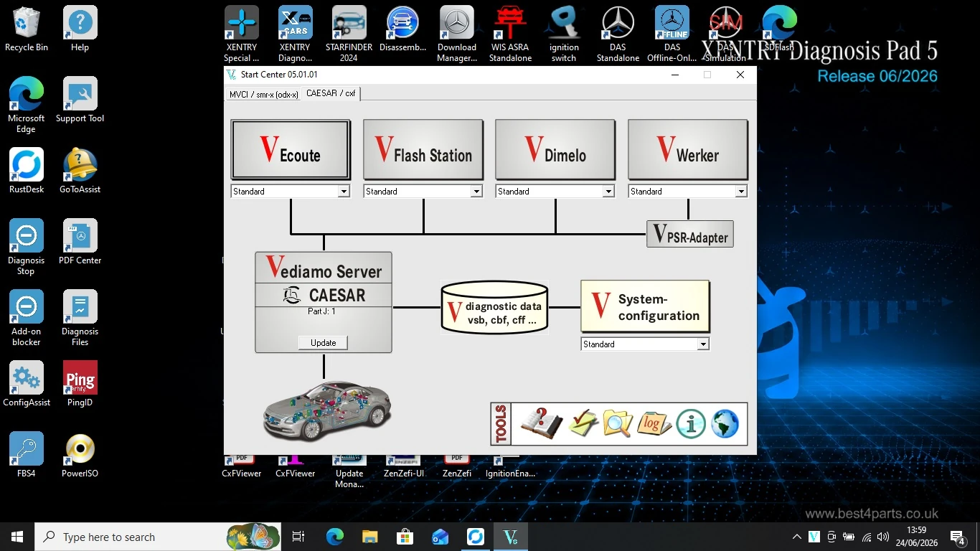Open PDF Center desktop icon
The image size is (980, 551).
click(x=80, y=242)
